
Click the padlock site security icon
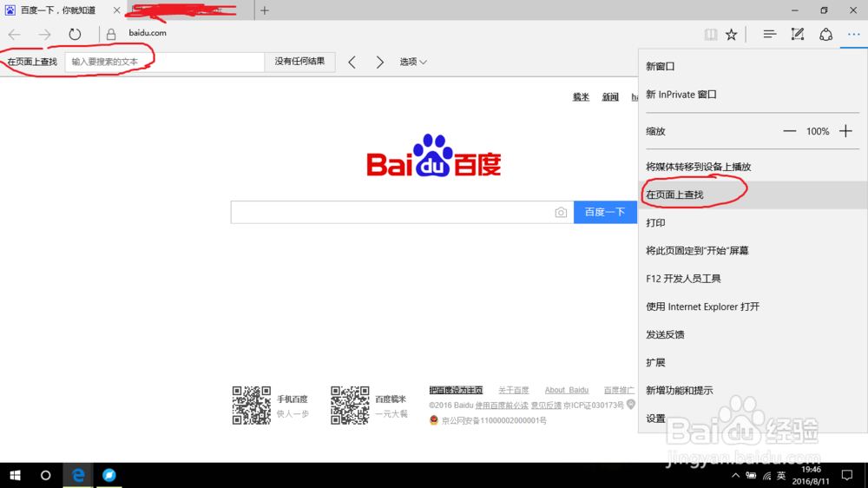111,35
